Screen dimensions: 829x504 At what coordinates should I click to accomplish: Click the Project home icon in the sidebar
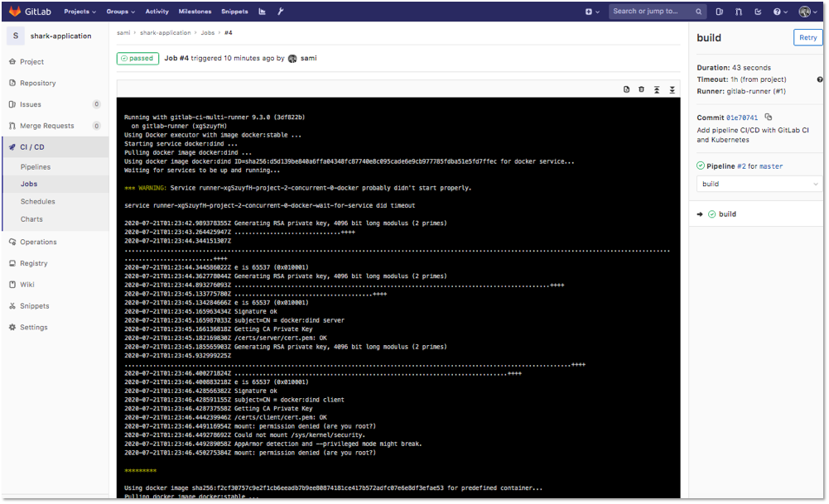[x=12, y=62]
